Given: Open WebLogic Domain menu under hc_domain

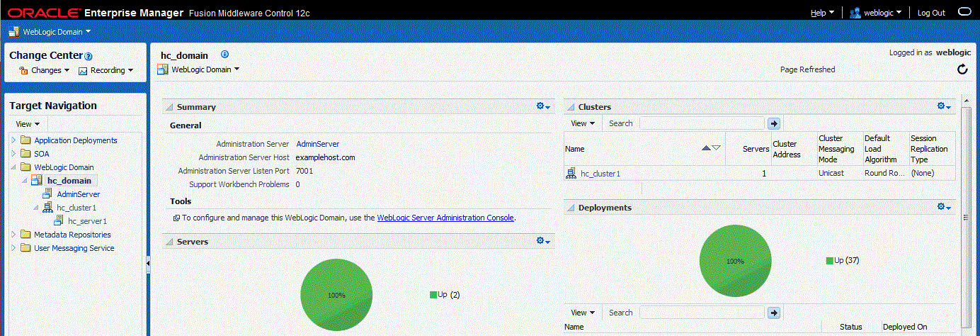Looking at the screenshot, I should [198, 69].
